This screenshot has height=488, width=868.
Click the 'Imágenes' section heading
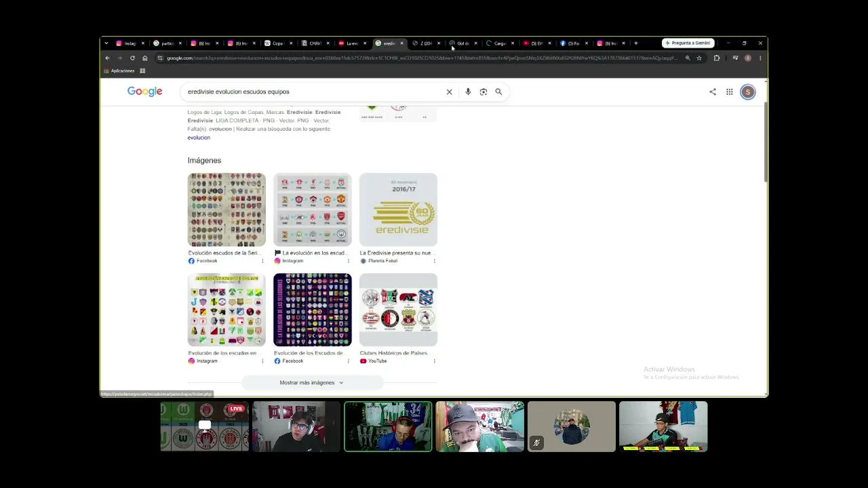click(204, 161)
